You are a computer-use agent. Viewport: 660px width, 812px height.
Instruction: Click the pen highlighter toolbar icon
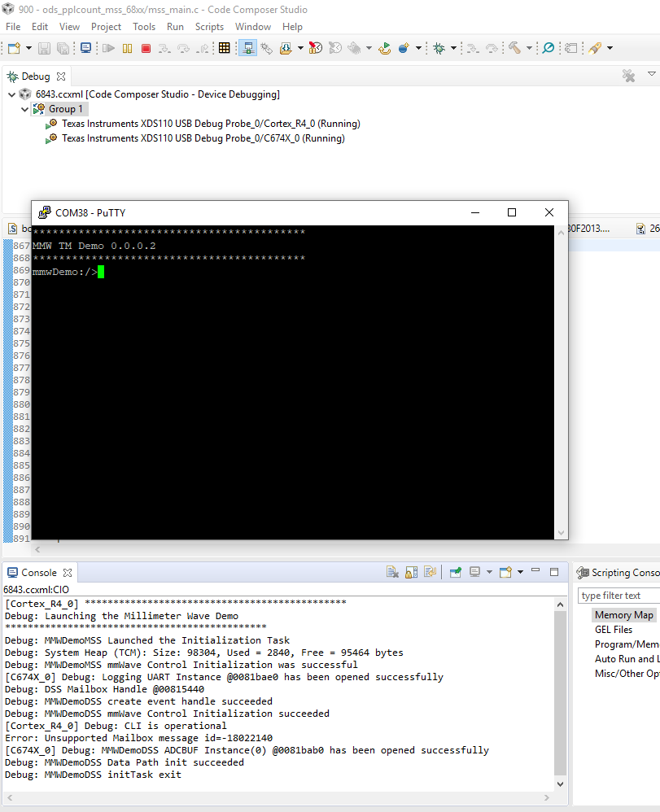(595, 48)
